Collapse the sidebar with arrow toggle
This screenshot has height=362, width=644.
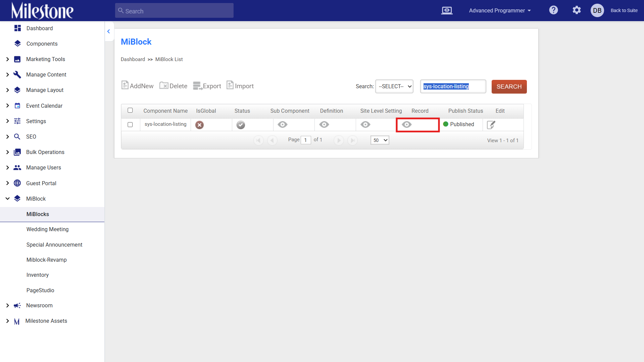(108, 31)
